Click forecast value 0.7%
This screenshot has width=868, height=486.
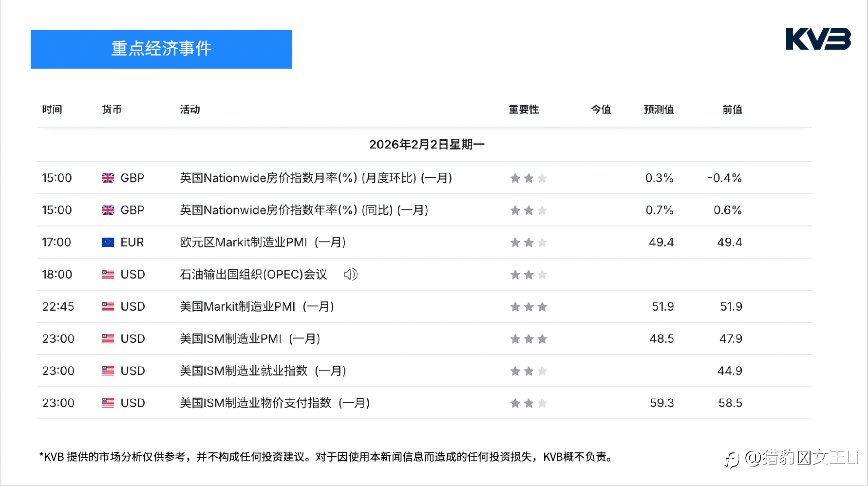click(660, 210)
